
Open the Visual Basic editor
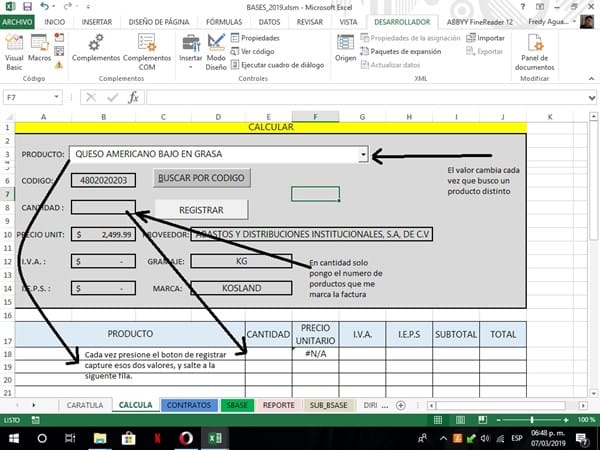tap(14, 50)
